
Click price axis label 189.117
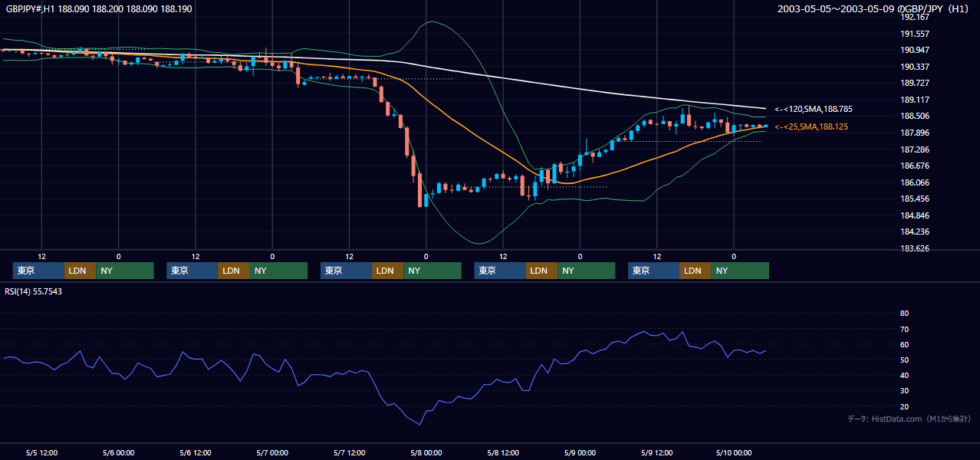click(915, 100)
